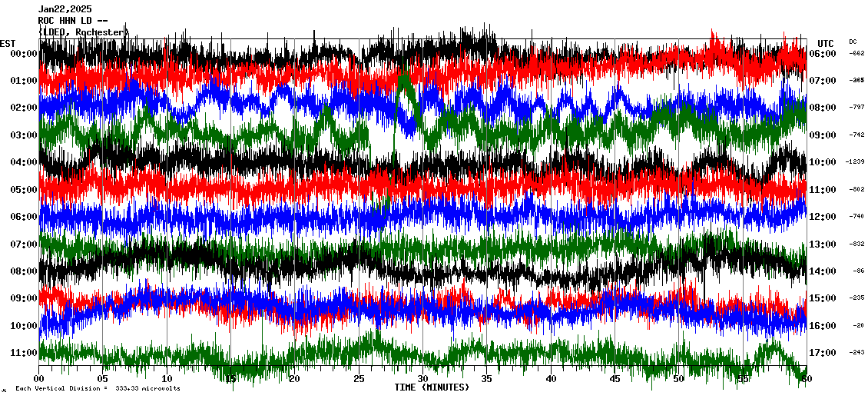Screen dimensions: 868x399
Task: Click the 35 minute axis tick label
Action: (x=486, y=380)
